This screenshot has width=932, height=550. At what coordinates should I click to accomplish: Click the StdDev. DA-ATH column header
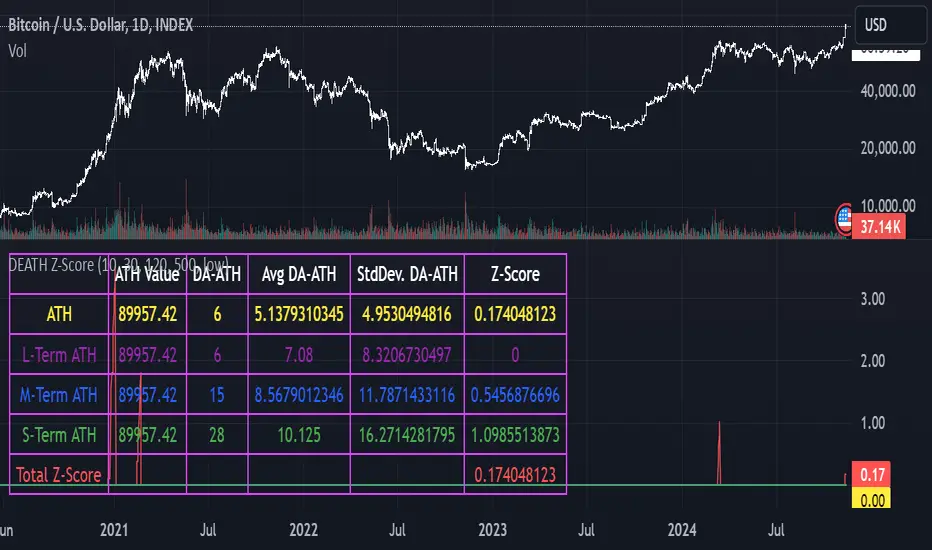pos(407,274)
